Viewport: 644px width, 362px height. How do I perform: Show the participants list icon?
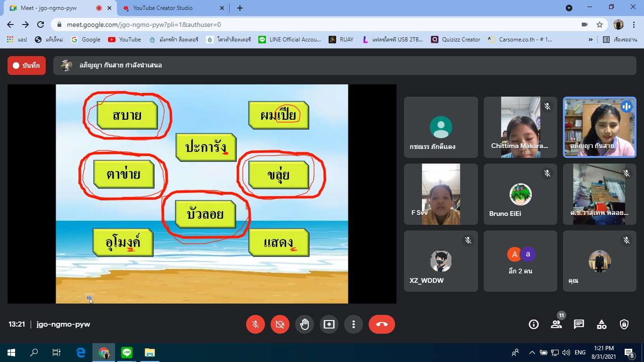[556, 324]
